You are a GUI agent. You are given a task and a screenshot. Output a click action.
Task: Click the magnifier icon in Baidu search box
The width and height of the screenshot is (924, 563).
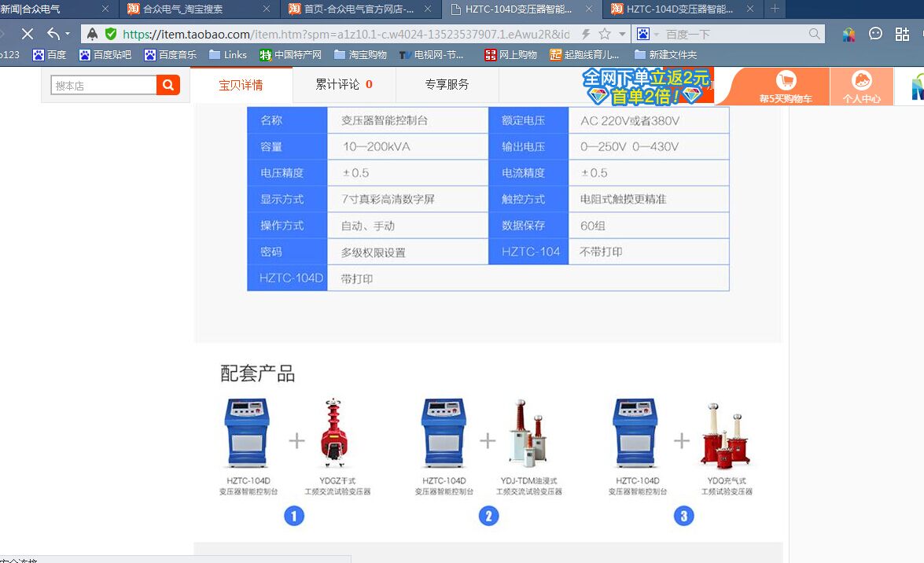coord(815,34)
